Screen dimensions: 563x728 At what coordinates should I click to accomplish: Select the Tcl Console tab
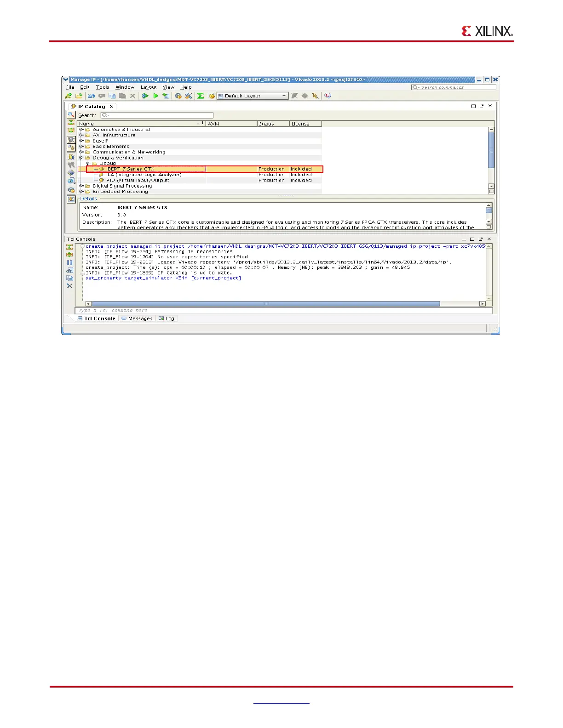[97, 318]
